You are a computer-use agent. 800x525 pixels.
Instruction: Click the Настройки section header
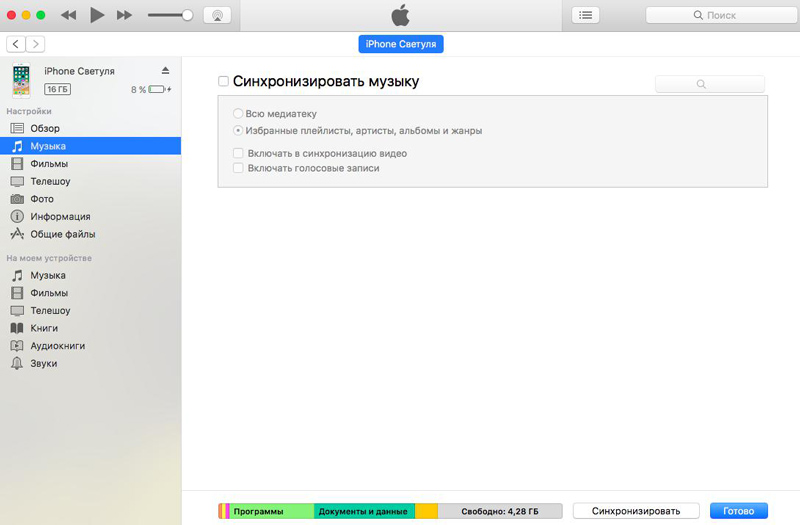coord(29,111)
